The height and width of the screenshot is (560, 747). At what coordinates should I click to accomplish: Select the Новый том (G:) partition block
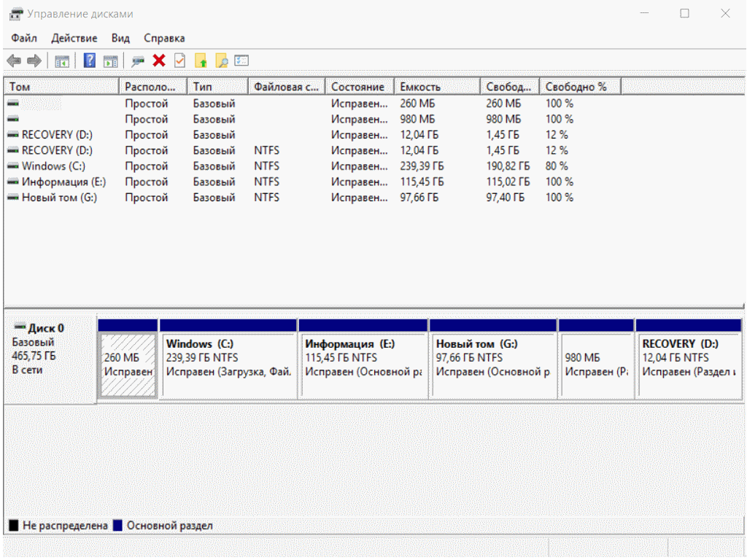tap(493, 365)
